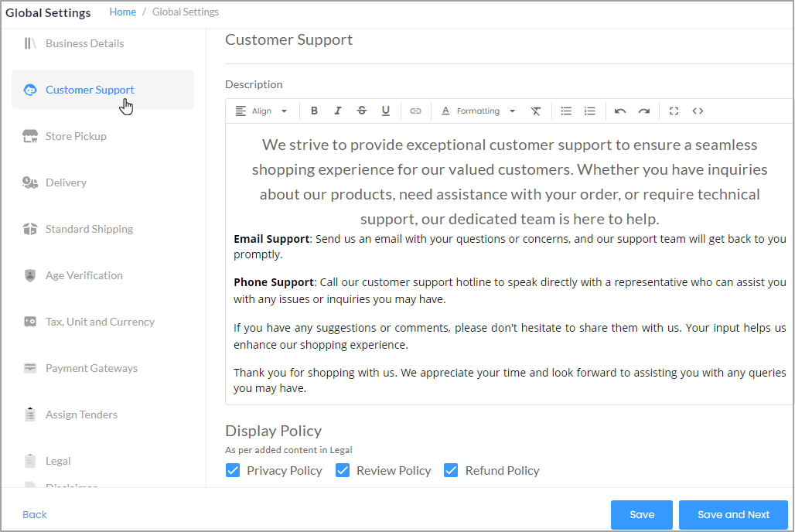The height and width of the screenshot is (532, 795).
Task: Open Age Verification settings
Action: tap(84, 275)
